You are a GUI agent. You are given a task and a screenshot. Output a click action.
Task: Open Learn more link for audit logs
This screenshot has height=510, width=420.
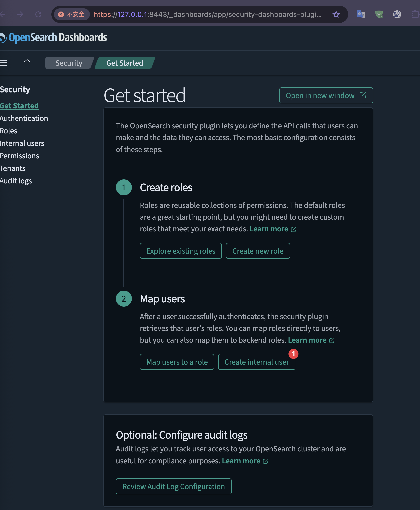(x=245, y=461)
